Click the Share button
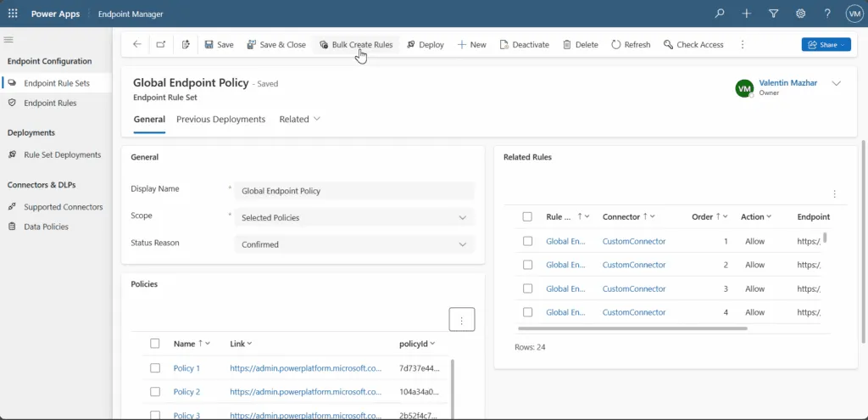This screenshot has width=868, height=420. [x=826, y=45]
